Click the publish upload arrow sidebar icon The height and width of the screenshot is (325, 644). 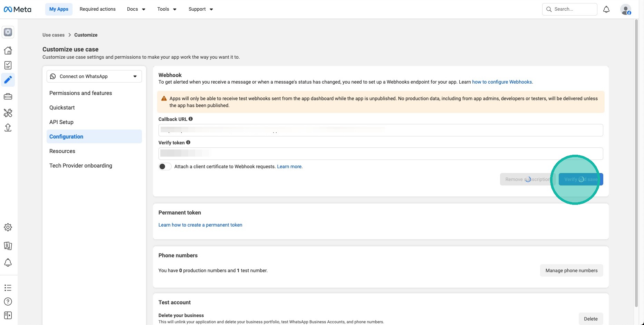8,127
